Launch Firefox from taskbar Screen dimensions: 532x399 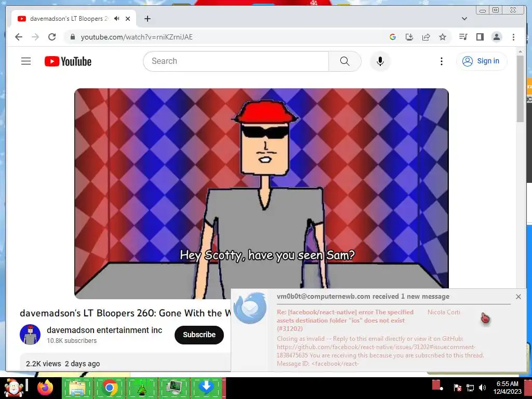click(45, 388)
